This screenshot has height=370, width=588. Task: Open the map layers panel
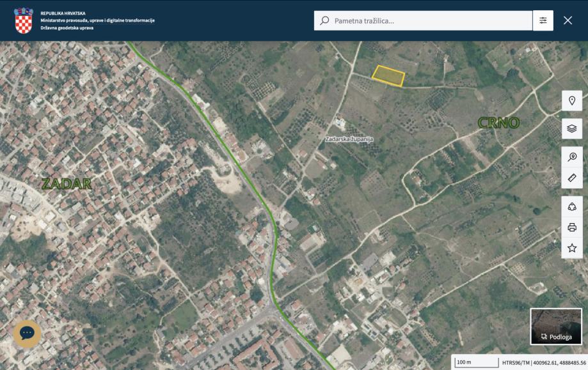click(571, 128)
